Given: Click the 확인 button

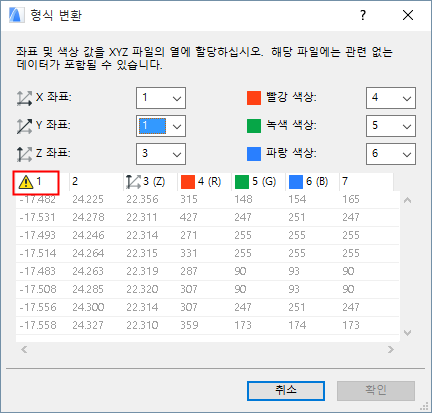Looking at the screenshot, I should click(x=376, y=391).
